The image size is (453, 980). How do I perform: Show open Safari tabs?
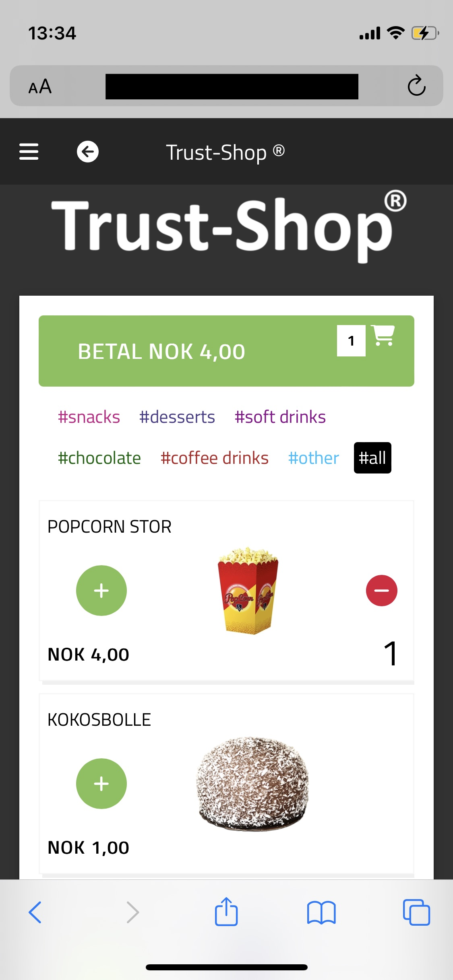click(x=416, y=912)
